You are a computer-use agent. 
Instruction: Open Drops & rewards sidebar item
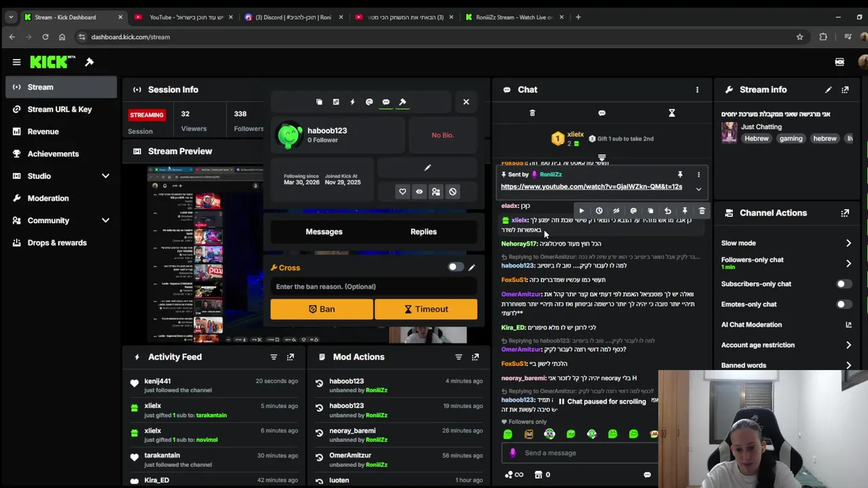pyautogui.click(x=61, y=243)
